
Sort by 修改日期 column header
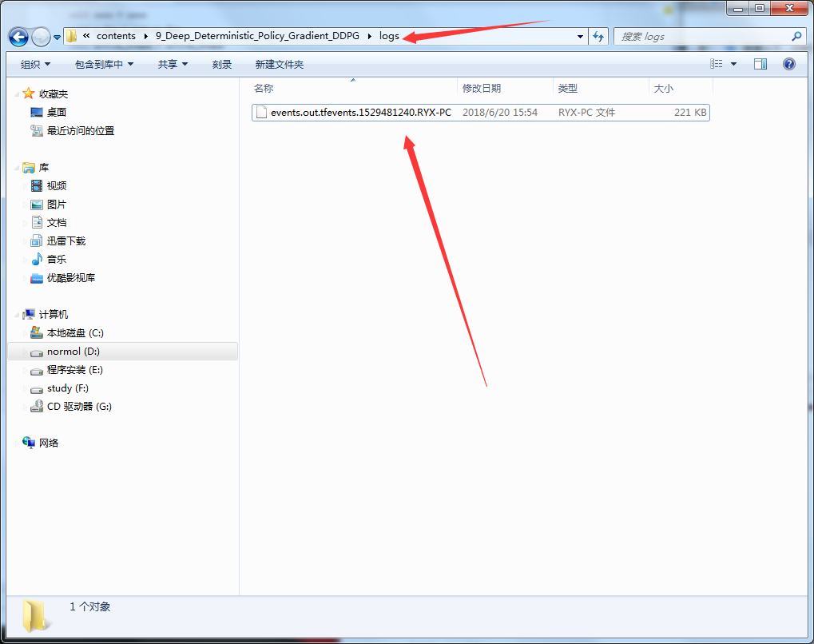click(x=482, y=89)
